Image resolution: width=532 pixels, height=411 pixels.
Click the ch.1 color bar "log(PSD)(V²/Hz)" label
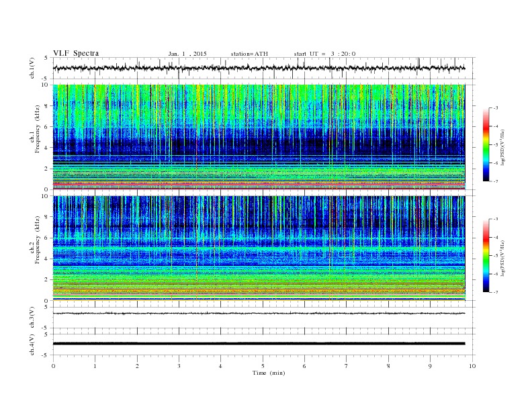point(504,147)
